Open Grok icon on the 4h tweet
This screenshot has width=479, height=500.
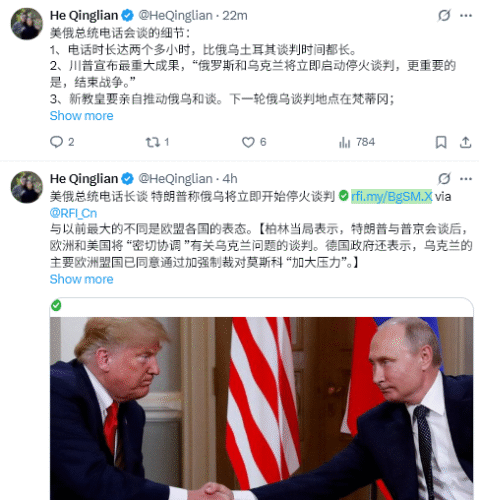coord(444,179)
